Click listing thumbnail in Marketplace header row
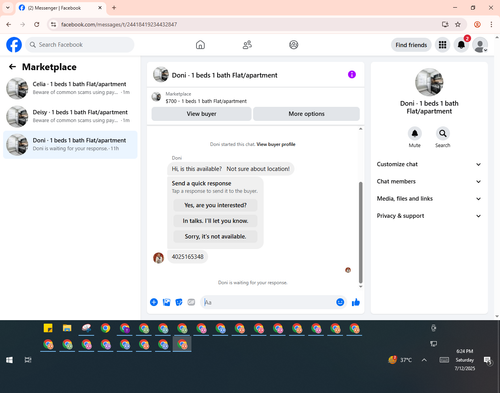 (156, 97)
